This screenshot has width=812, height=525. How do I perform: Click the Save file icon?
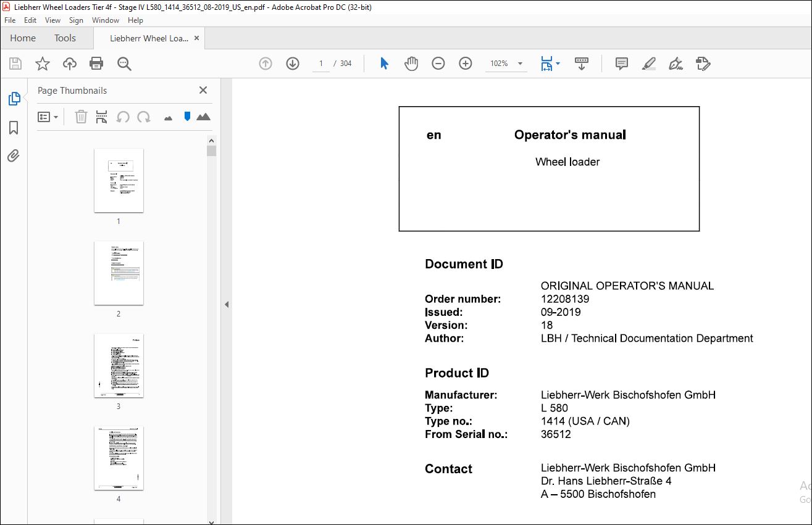(x=15, y=64)
